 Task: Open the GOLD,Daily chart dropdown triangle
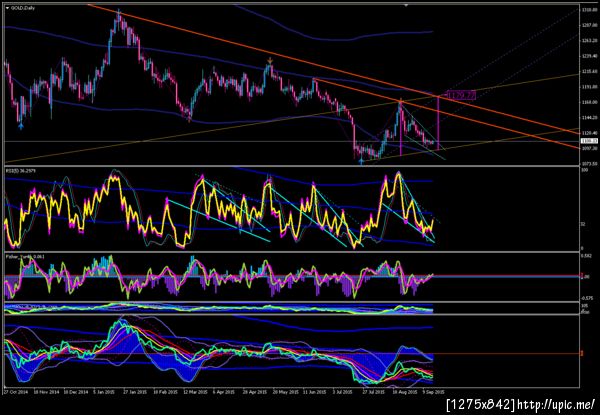[7, 8]
